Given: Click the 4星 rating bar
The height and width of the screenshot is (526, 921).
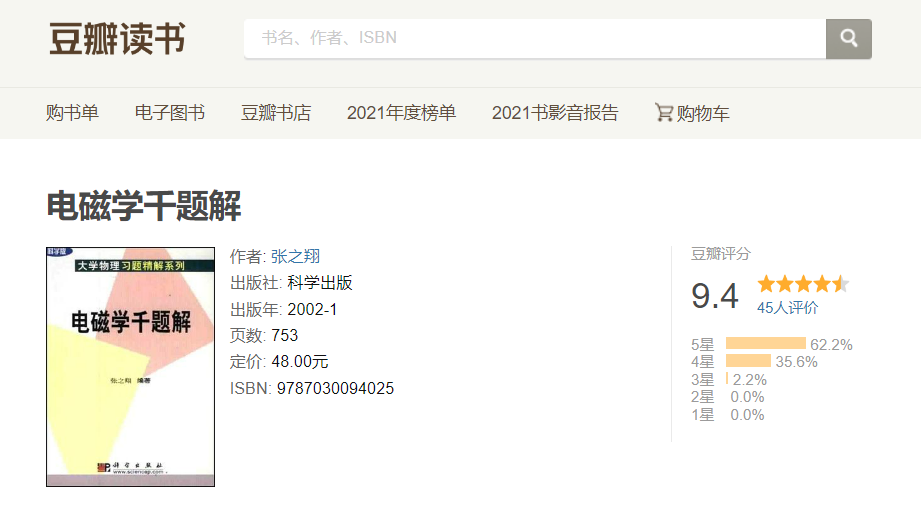Looking at the screenshot, I should point(748,361).
